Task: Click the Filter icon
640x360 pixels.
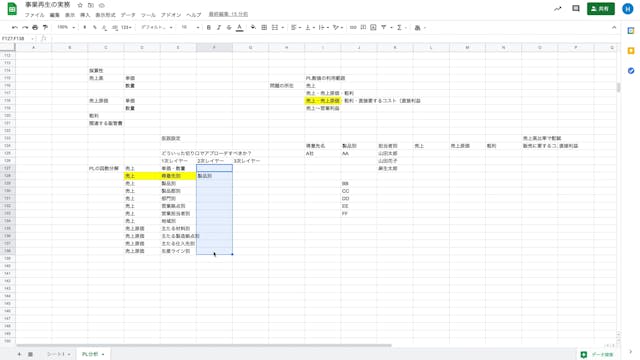Action: coord(384,27)
